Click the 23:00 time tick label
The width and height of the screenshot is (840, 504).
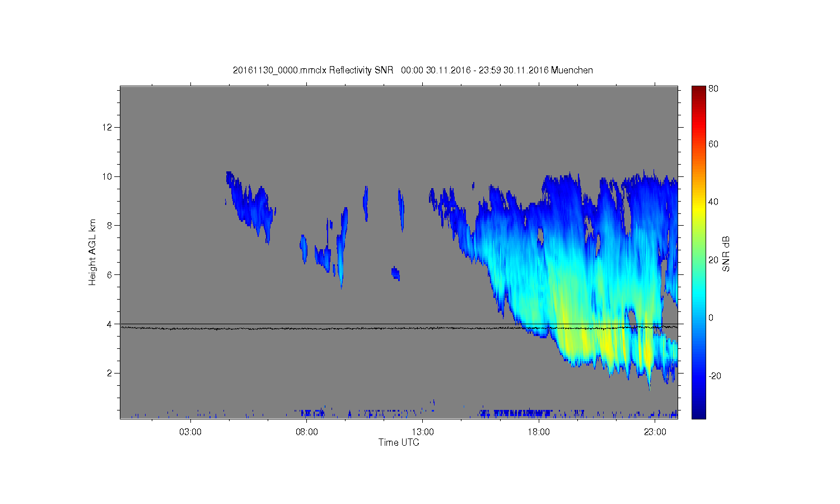coord(655,432)
